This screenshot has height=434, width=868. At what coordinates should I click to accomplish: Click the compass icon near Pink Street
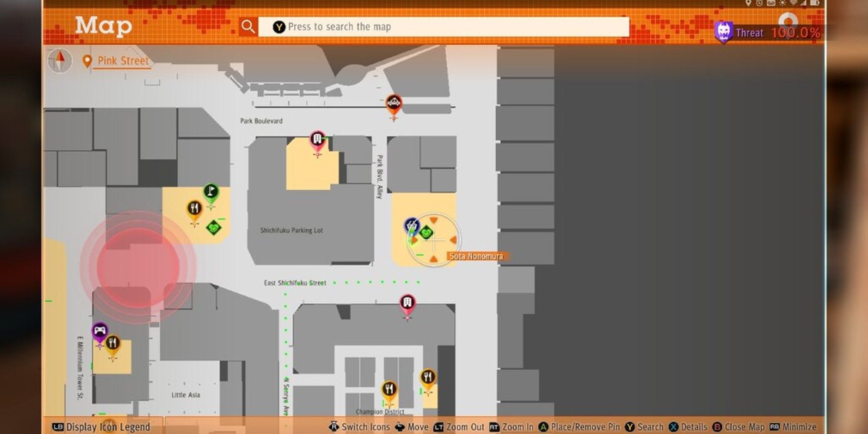coord(59,60)
